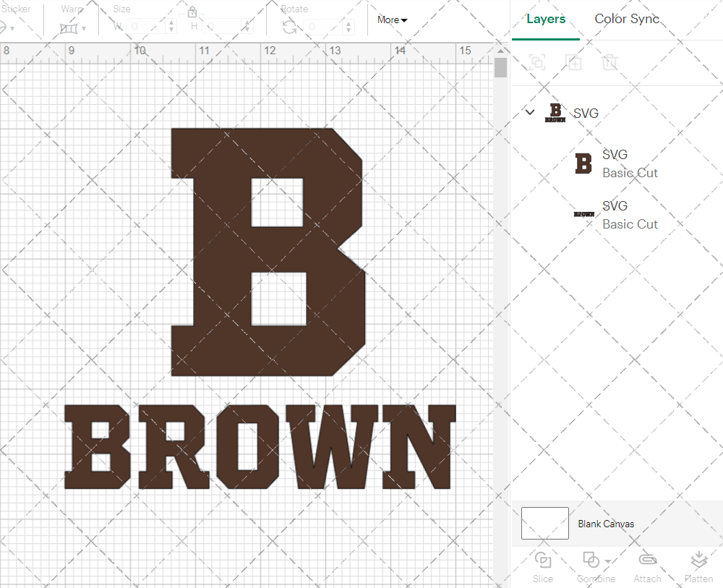Select the BROWN text Basic Cut layer

(x=628, y=214)
